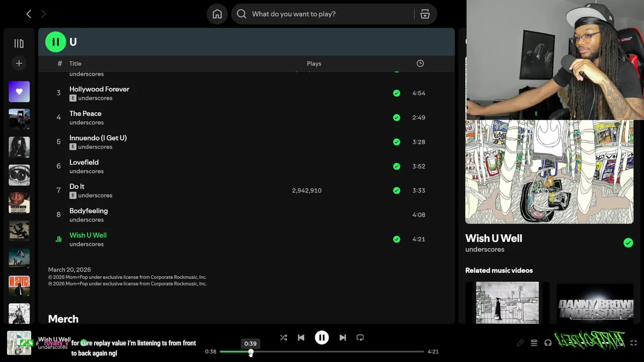
Task: Open the Wish U Well album artwork
Action: pos(549,171)
